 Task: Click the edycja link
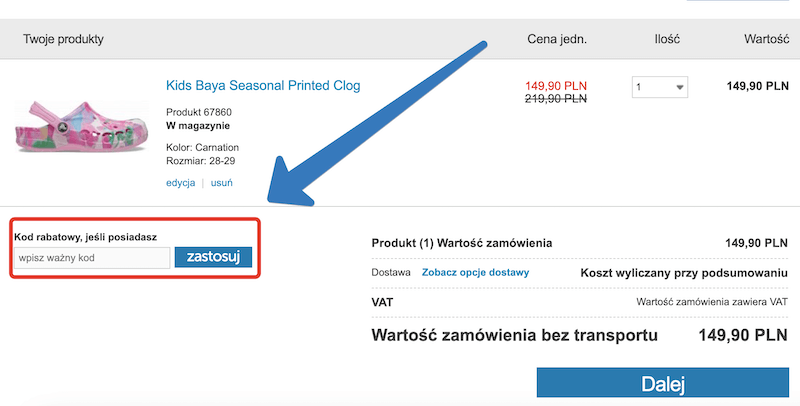click(x=180, y=183)
